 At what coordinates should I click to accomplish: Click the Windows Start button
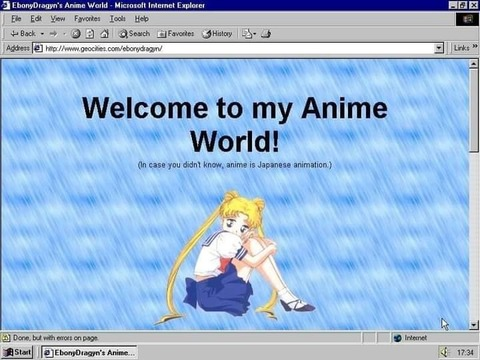pyautogui.click(x=18, y=352)
